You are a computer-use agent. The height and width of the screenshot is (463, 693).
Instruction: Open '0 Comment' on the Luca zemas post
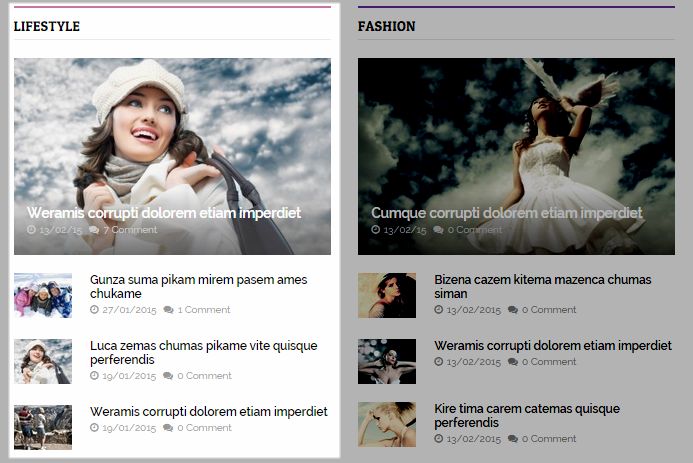click(x=204, y=376)
